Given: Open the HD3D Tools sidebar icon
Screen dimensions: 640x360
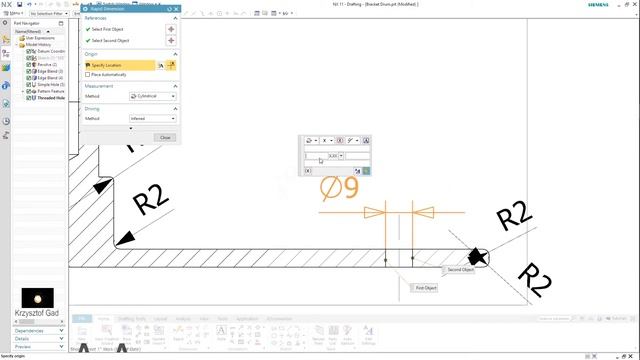Looking at the screenshot, I should click(x=6, y=86).
